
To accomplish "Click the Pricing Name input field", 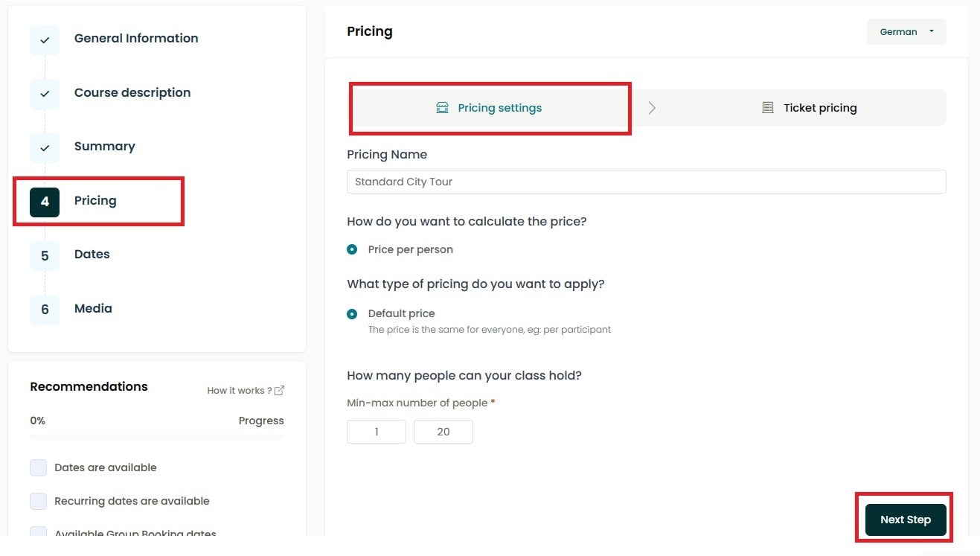I will [x=646, y=182].
